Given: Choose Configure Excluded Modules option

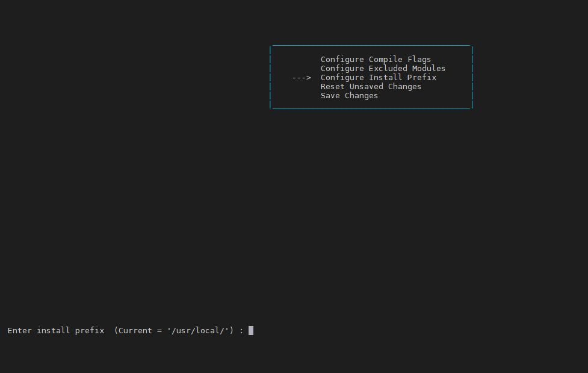Looking at the screenshot, I should (383, 69).
